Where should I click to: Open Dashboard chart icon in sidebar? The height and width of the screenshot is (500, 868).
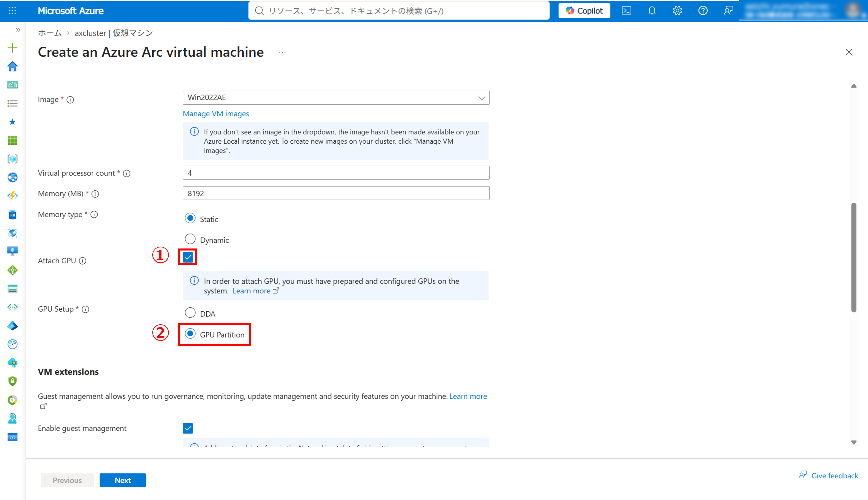tap(12, 85)
